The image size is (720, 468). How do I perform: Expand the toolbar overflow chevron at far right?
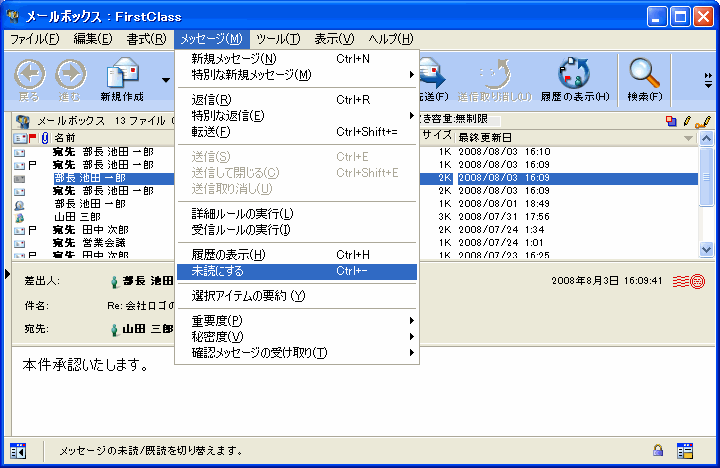click(x=708, y=78)
